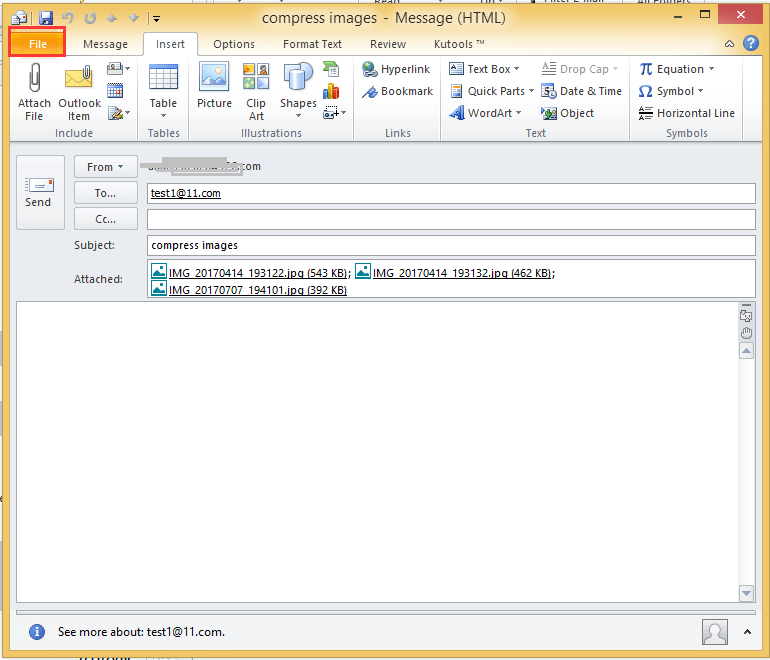The image size is (770, 660).
Task: Open attachment IMG_20170707_194101.jpg
Action: coord(256,290)
